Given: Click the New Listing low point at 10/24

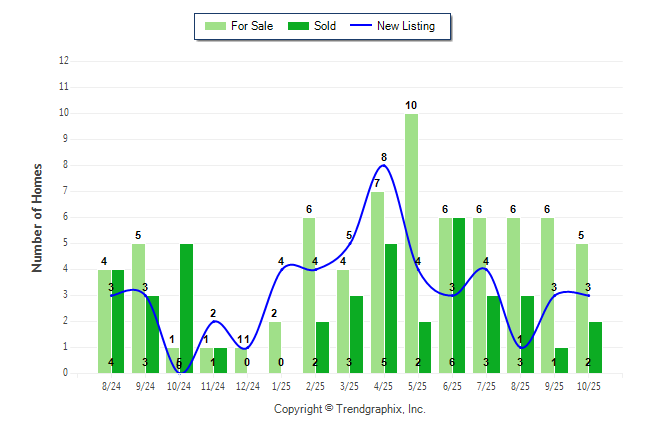Looking at the screenshot, I should click(x=179, y=372).
